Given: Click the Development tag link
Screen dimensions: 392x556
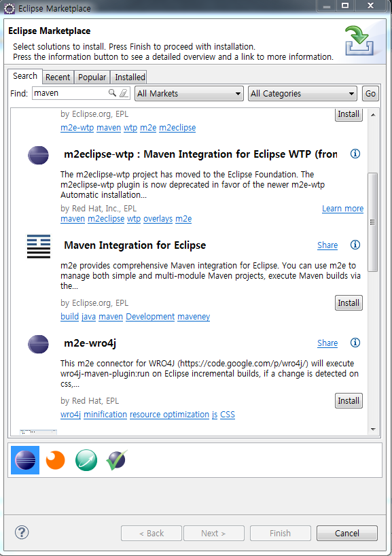Looking at the screenshot, I should point(150,317).
